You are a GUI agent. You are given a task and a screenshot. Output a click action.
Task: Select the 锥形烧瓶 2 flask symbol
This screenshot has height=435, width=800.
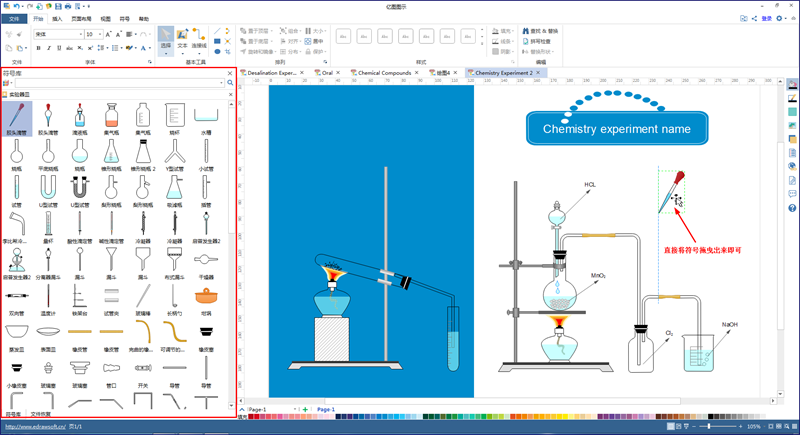[x=143, y=151]
